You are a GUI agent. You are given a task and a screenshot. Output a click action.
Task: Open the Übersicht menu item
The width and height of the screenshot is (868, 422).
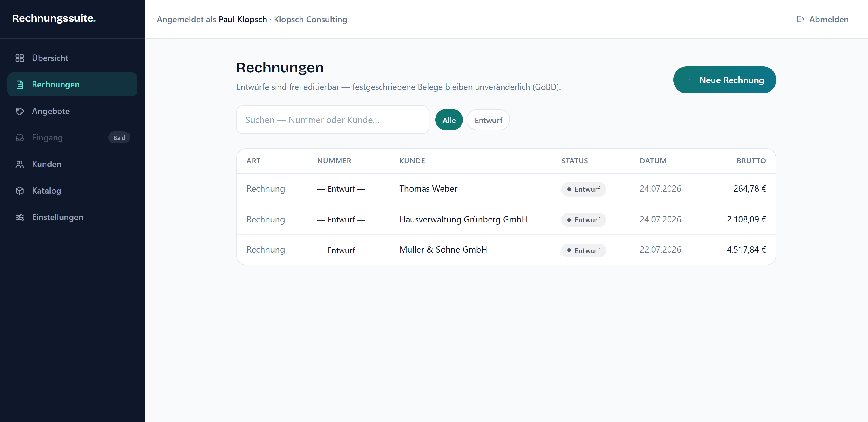point(72,58)
